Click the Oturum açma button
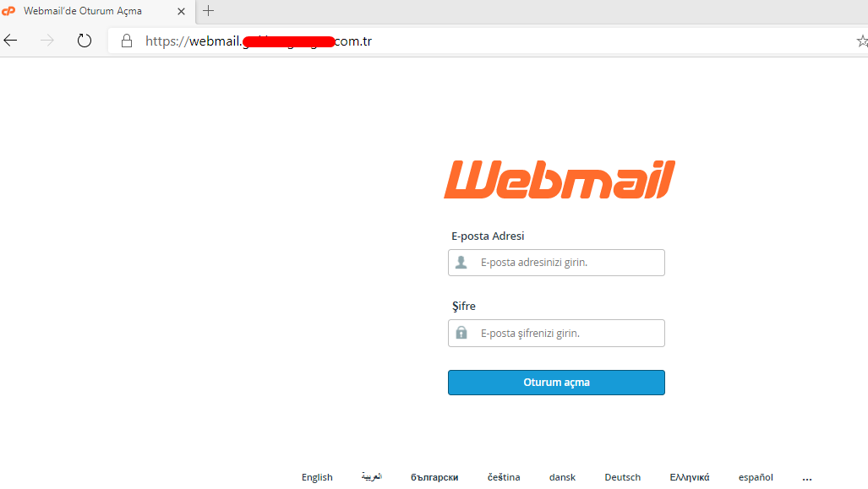The image size is (868, 489). [x=556, y=383]
